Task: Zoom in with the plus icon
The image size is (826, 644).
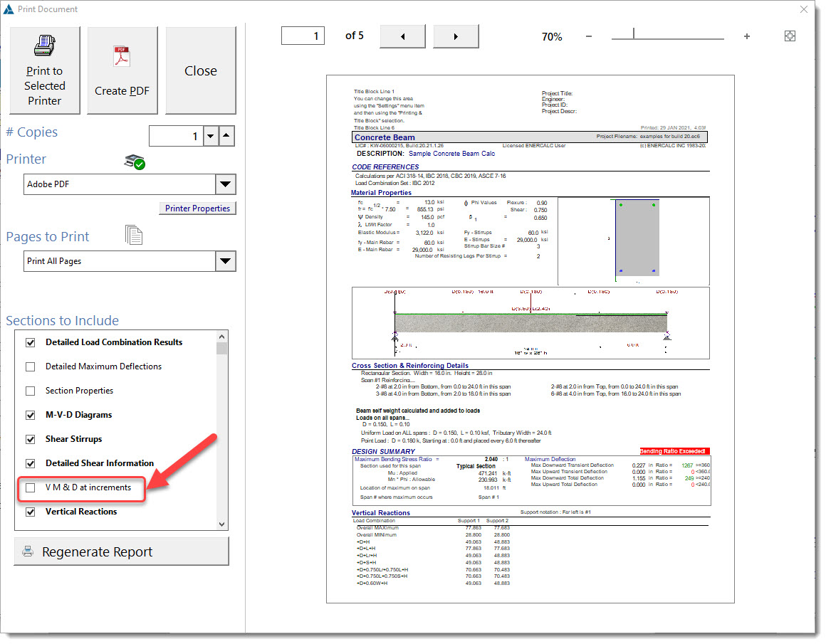Action: [746, 36]
